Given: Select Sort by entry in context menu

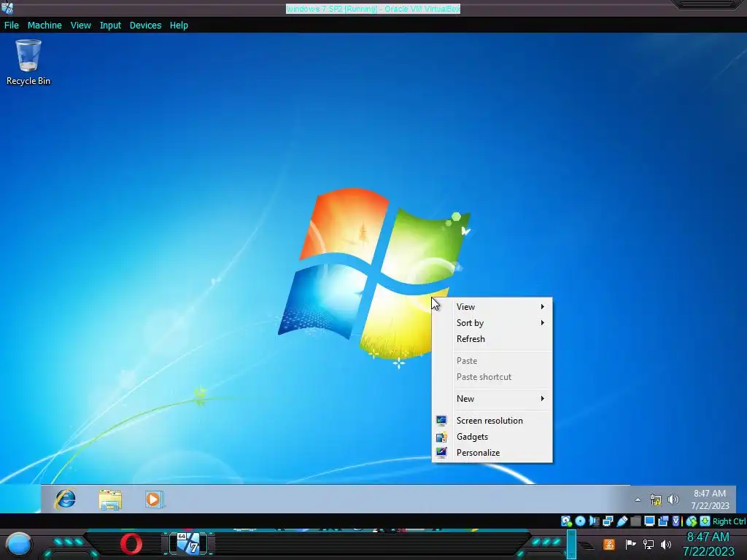Looking at the screenshot, I should [x=492, y=323].
